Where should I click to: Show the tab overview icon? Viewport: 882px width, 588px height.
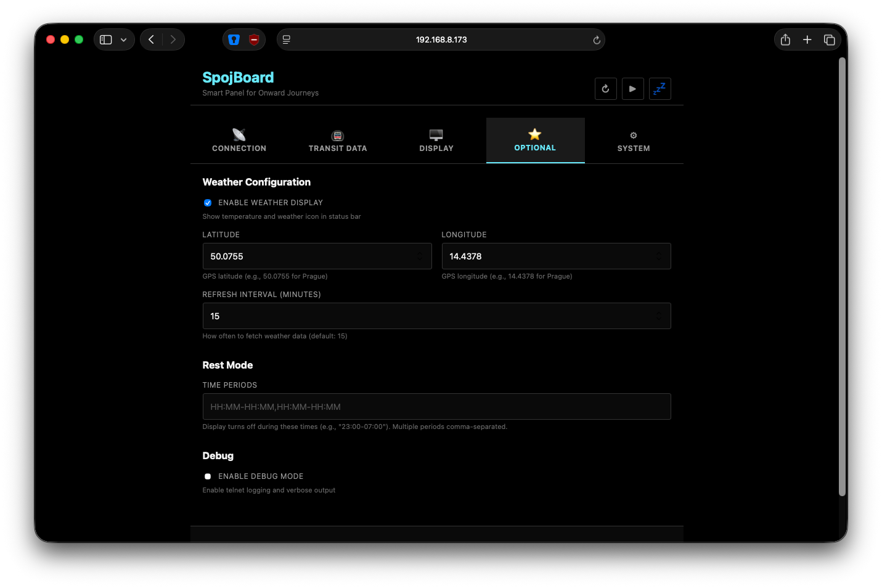click(x=829, y=39)
